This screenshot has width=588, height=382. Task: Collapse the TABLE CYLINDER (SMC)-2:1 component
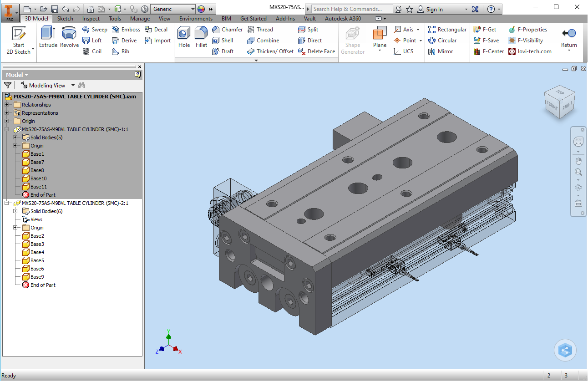7,203
